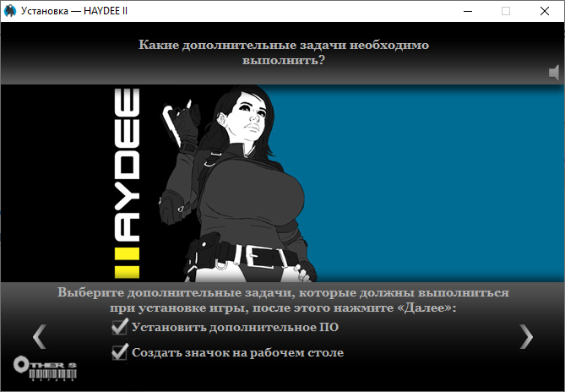
Task: Click the Haydee character artwork banner
Action: pos(282,183)
